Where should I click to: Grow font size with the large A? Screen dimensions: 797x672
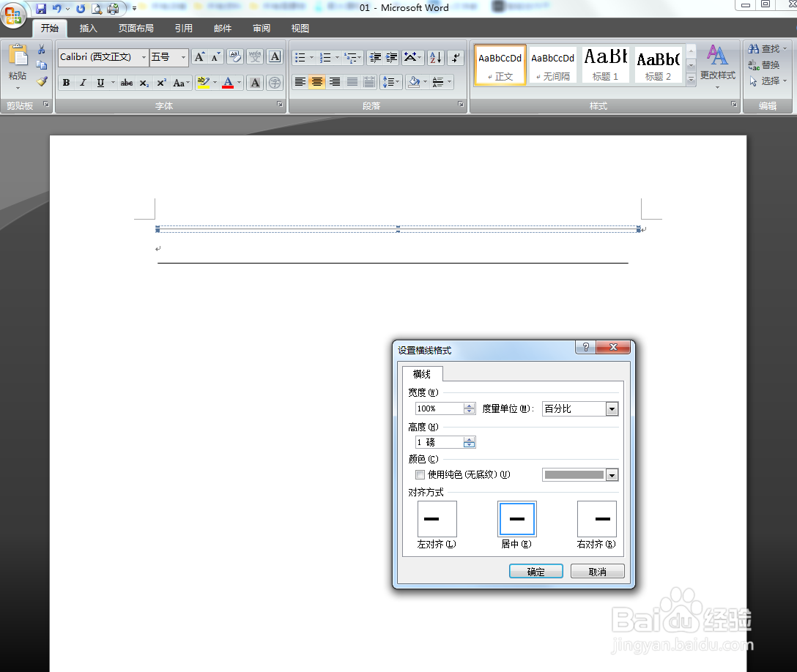(200, 57)
